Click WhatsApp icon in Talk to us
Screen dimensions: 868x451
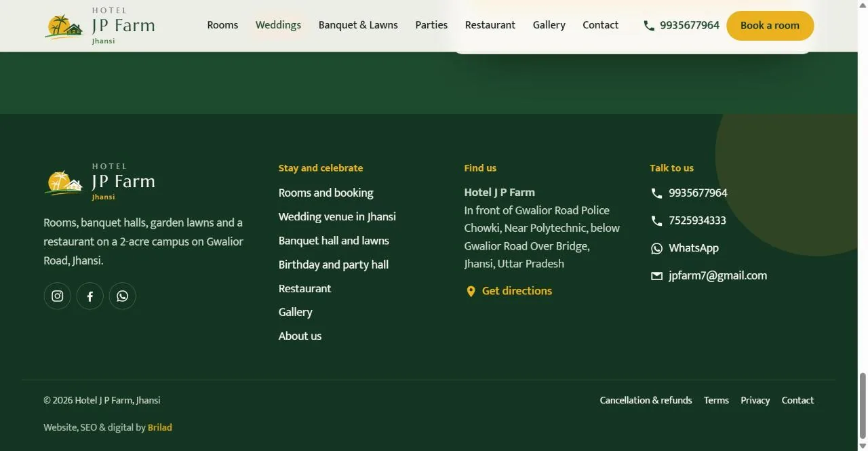656,248
